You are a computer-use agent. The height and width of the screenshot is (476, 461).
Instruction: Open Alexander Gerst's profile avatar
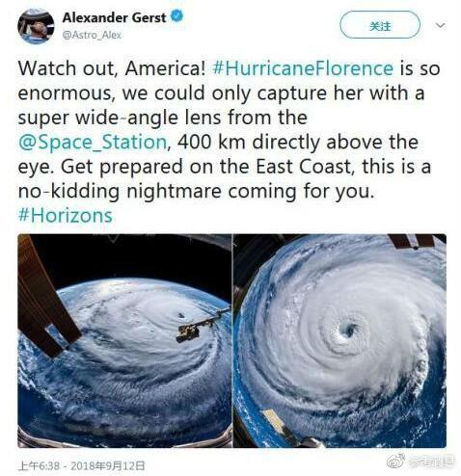click(x=36, y=25)
